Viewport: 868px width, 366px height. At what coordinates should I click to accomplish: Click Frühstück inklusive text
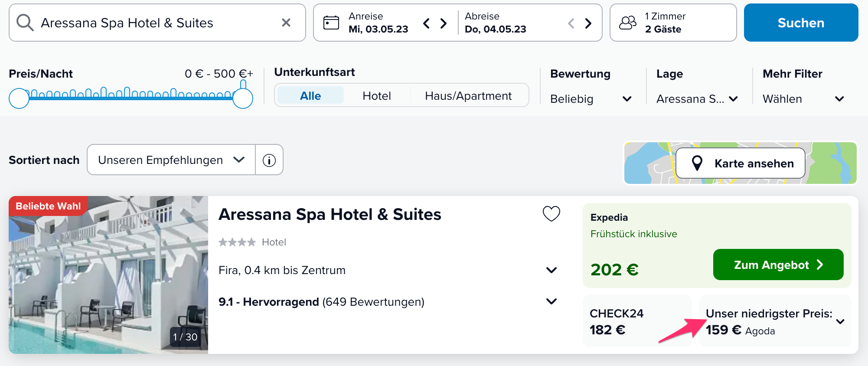(x=633, y=234)
